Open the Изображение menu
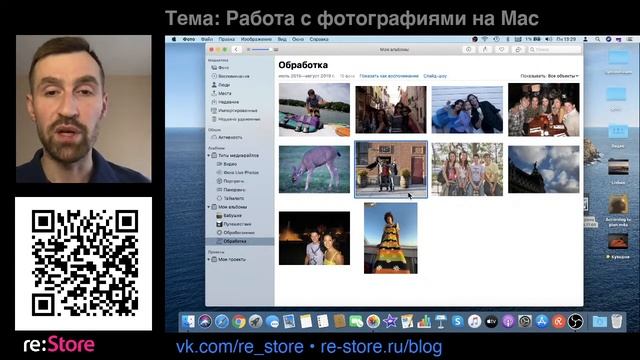The height and width of the screenshot is (360, 640). click(256, 39)
